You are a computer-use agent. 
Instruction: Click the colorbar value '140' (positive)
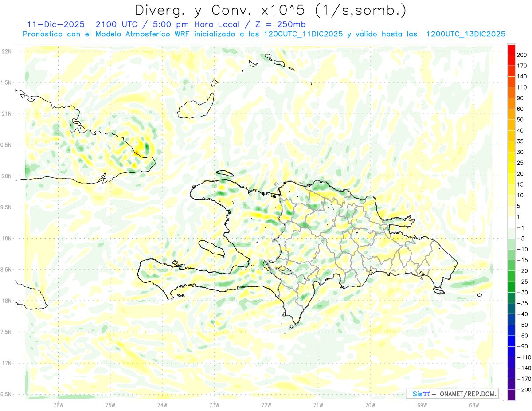pos(522,76)
